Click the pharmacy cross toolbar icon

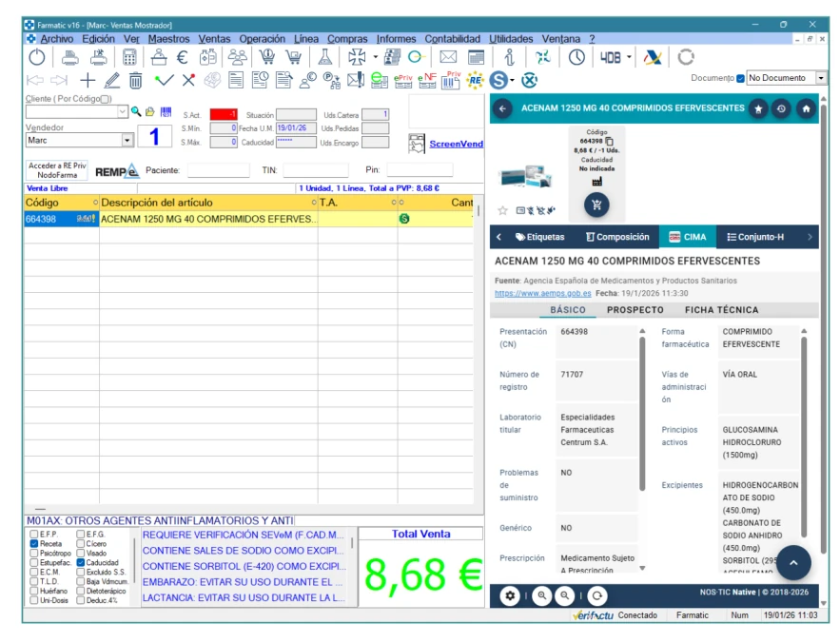(x=356, y=57)
